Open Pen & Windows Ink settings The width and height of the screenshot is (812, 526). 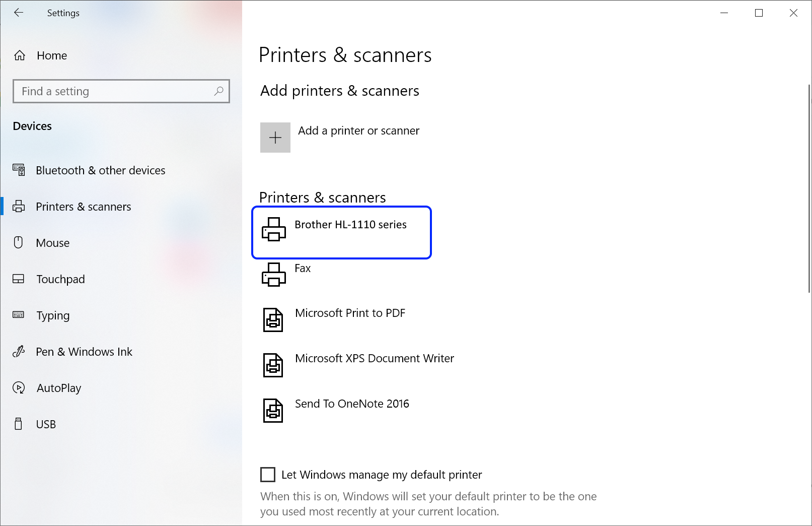point(84,352)
